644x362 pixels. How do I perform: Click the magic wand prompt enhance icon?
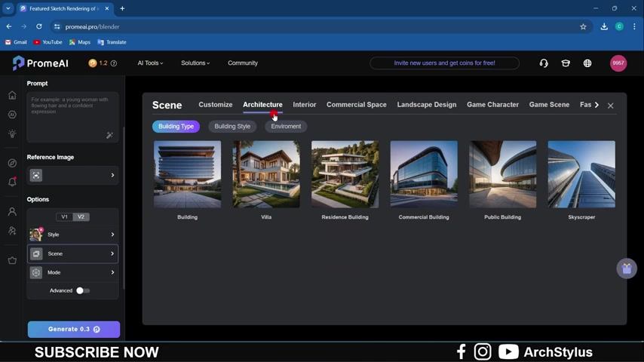coord(109,136)
